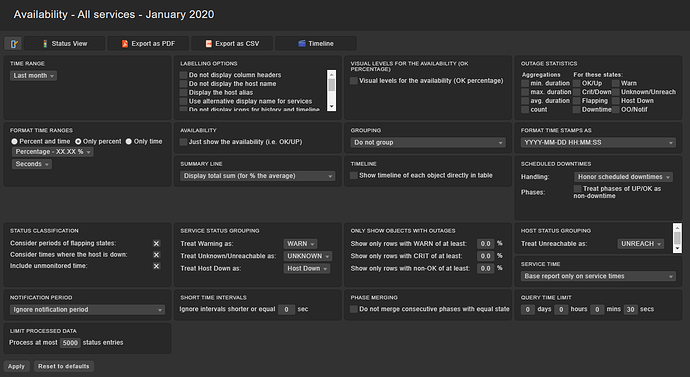
Task: Open Status View via traffic light icon
Action: [45, 44]
